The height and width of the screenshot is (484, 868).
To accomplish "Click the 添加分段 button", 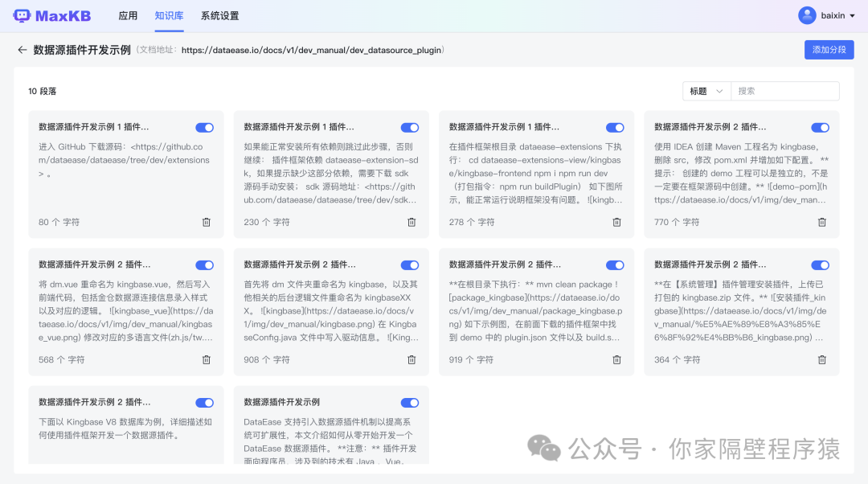I will (x=829, y=49).
